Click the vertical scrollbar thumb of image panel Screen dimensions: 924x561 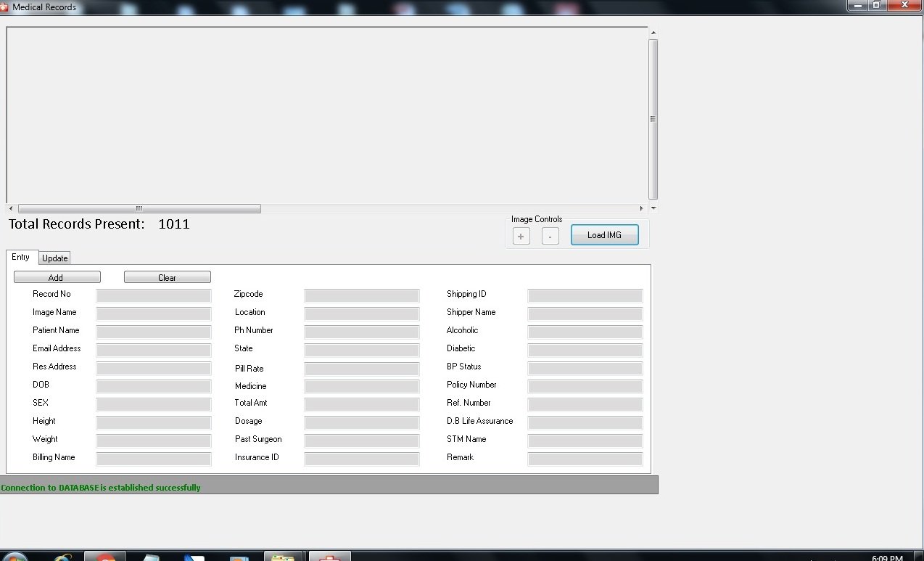pos(653,119)
